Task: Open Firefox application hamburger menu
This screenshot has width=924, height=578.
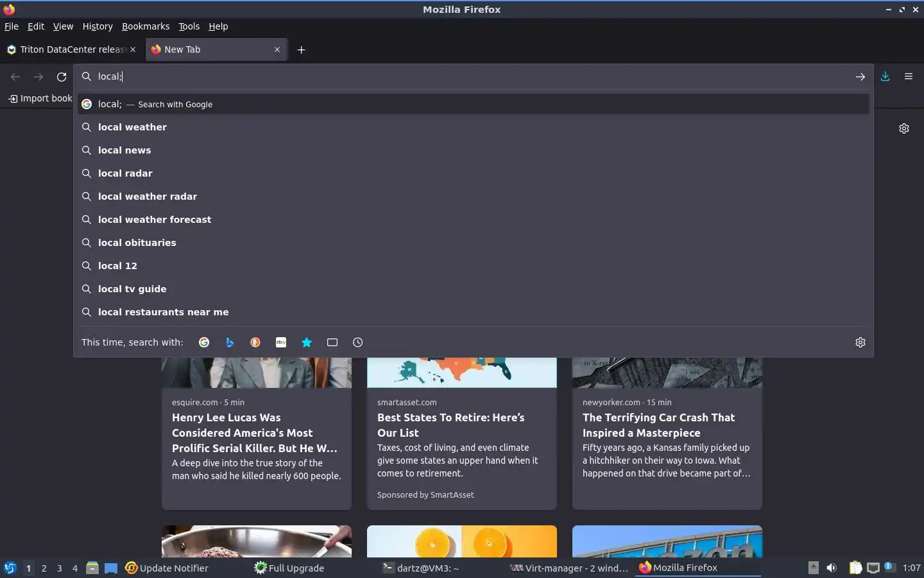Action: point(909,76)
